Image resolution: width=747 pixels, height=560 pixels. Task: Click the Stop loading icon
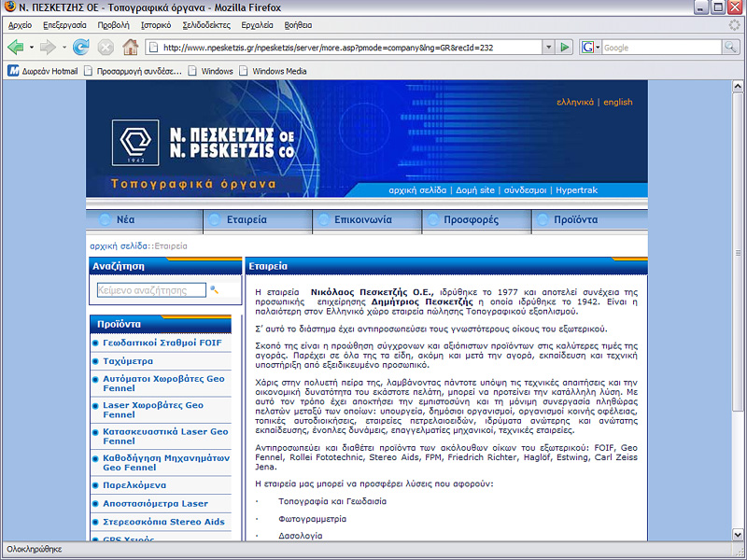(x=106, y=48)
